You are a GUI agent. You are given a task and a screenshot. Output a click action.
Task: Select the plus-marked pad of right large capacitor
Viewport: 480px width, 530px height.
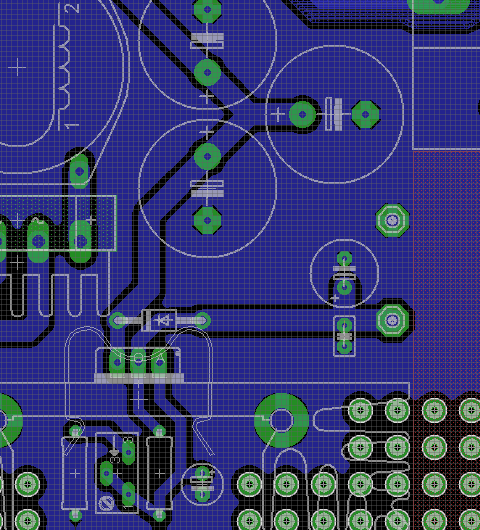303,115
